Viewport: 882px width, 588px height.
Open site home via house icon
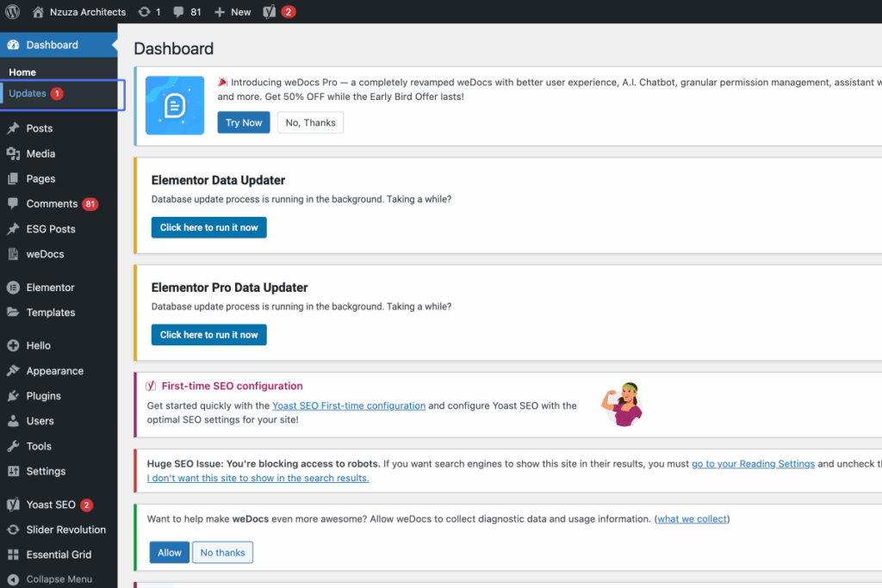pos(38,12)
